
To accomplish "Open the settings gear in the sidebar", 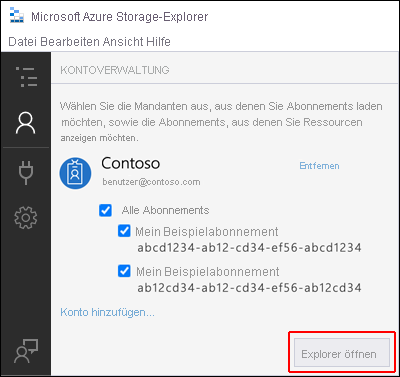I will click(x=26, y=218).
